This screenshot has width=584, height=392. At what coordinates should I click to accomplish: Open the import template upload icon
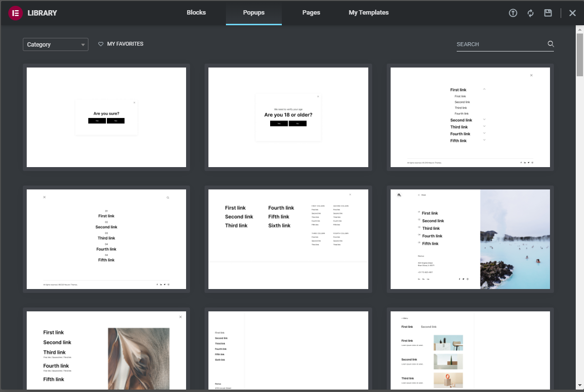[x=513, y=13]
